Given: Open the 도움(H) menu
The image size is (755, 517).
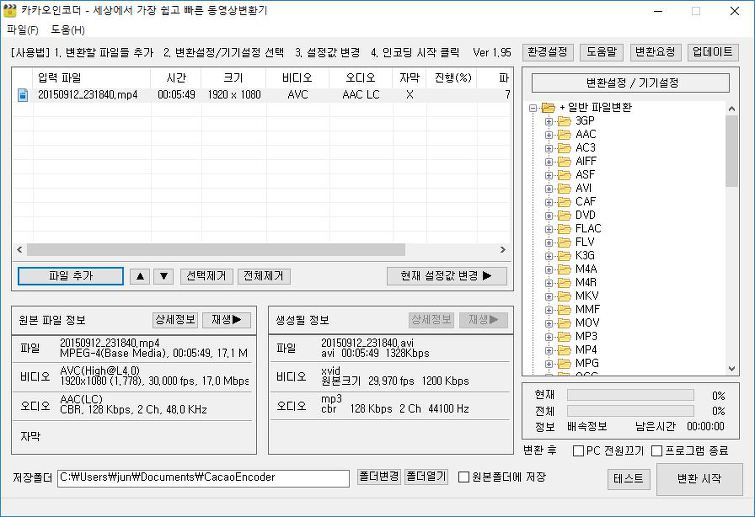Looking at the screenshot, I should coord(68,30).
